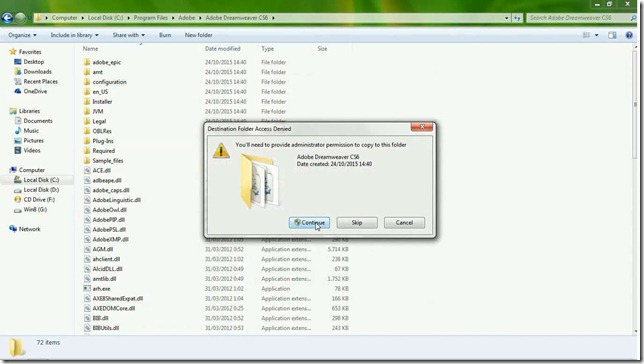Select the arh.exe application icon

coord(87,289)
